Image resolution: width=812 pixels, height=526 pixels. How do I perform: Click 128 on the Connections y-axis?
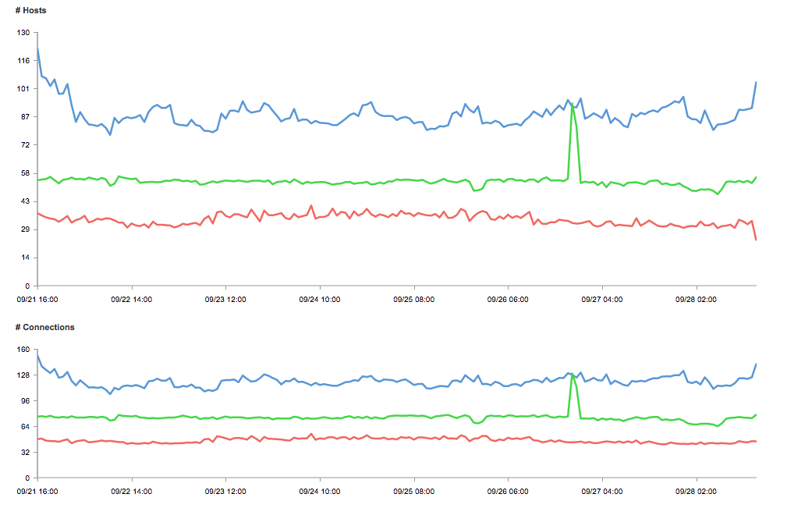tap(23, 375)
